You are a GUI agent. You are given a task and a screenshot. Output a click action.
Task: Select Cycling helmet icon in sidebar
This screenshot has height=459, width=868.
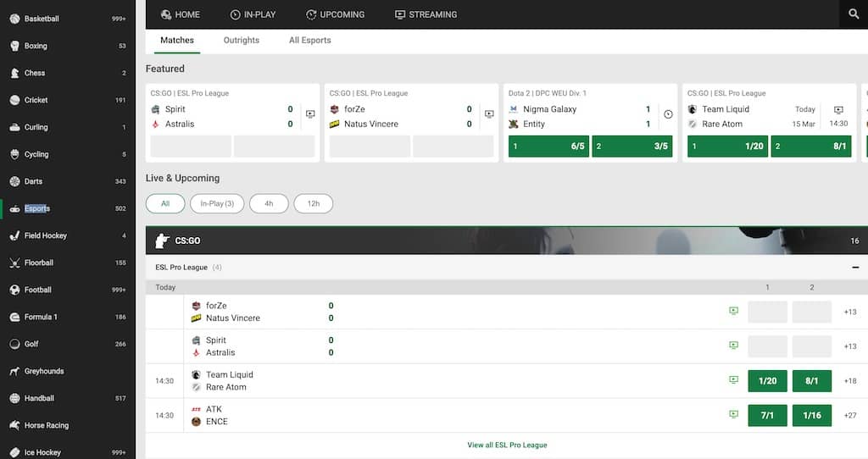[x=15, y=154]
